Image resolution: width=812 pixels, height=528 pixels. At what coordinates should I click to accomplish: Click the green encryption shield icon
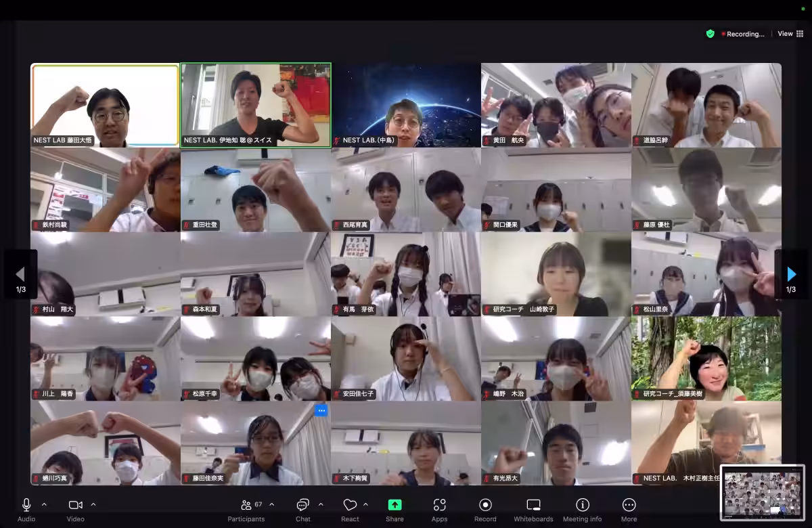point(710,34)
